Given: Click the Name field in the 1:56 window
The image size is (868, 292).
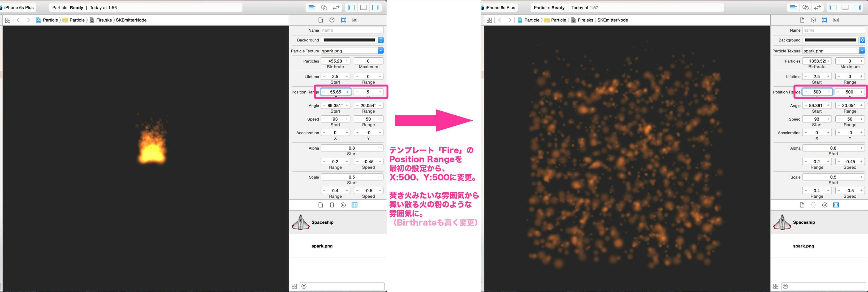Looking at the screenshot, I should 352,30.
